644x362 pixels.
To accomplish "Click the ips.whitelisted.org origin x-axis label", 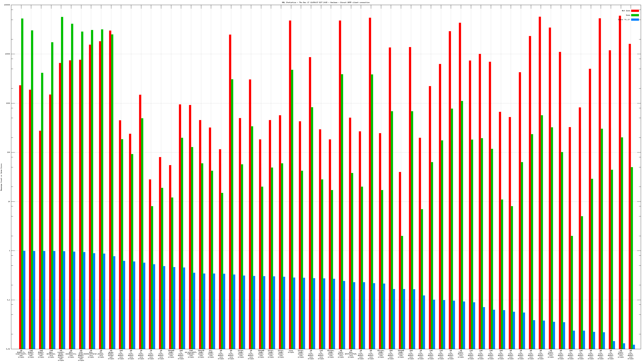I will pos(351,354).
